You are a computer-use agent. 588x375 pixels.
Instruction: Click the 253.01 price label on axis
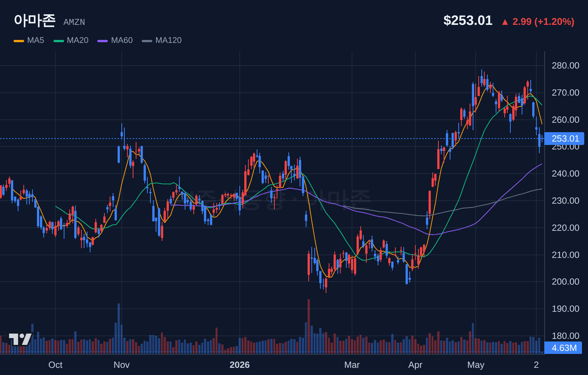click(564, 139)
